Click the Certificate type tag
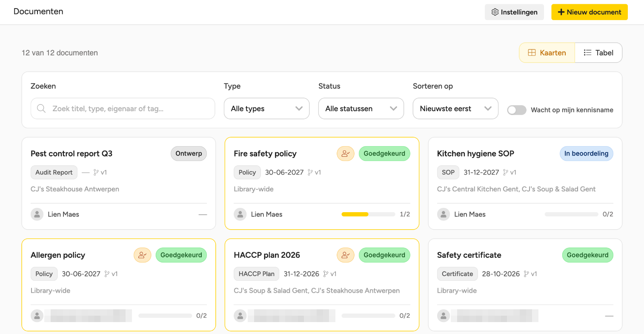This screenshot has width=644, height=334. [458, 274]
